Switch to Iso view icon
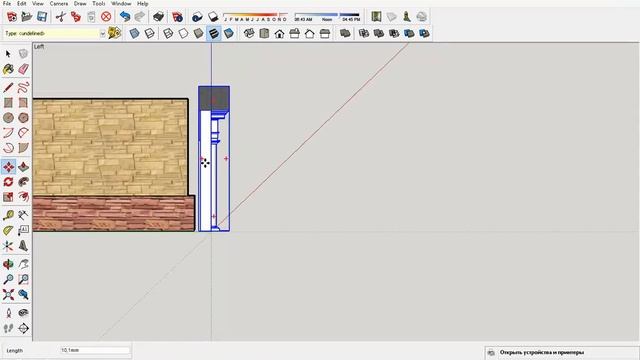This screenshot has height=360, width=640. 249,33
